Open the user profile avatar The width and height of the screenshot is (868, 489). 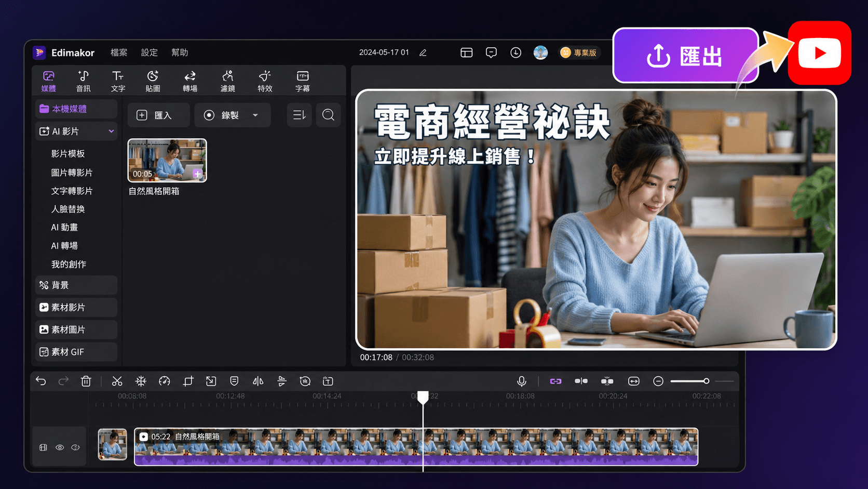(x=540, y=52)
